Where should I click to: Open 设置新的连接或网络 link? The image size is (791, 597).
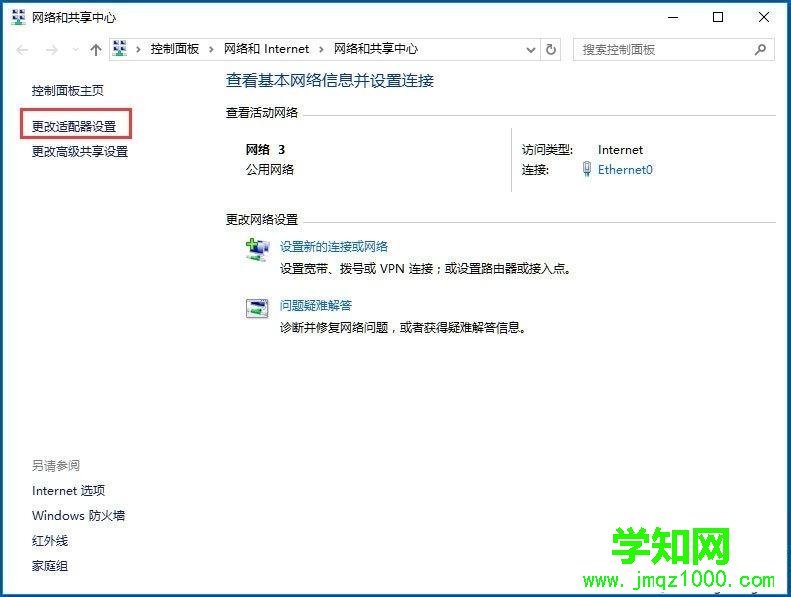click(x=333, y=246)
